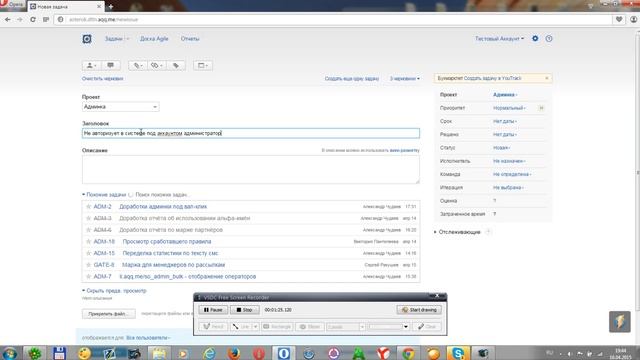This screenshot has height=360, width=640.
Task: Expand the Отслеживающие section
Action: pyautogui.click(x=458, y=232)
